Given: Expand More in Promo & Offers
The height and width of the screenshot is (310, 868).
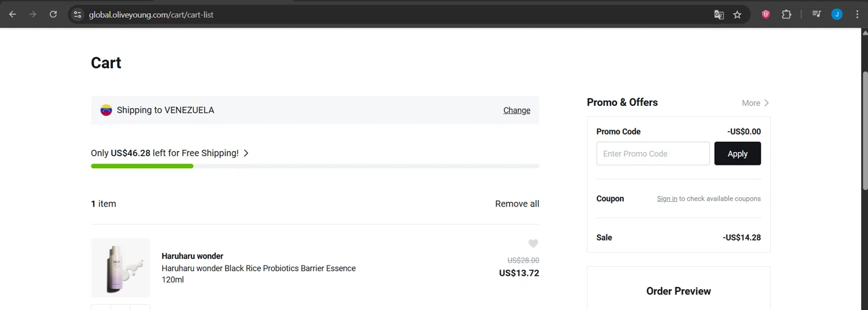Looking at the screenshot, I should click(x=755, y=103).
